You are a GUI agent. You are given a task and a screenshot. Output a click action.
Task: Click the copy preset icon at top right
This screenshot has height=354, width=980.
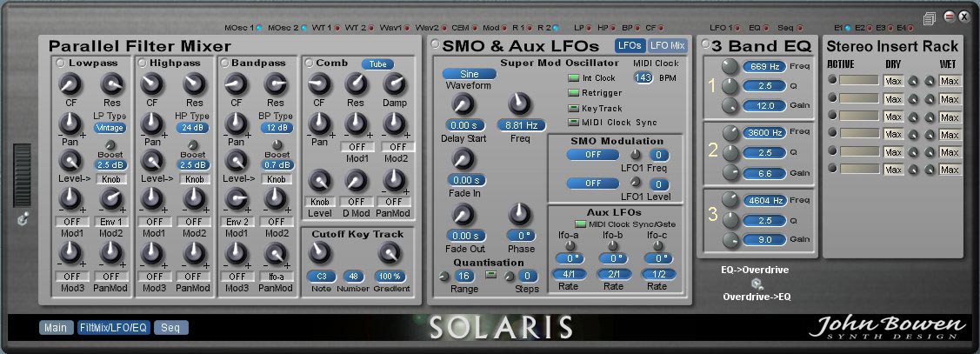(x=930, y=19)
